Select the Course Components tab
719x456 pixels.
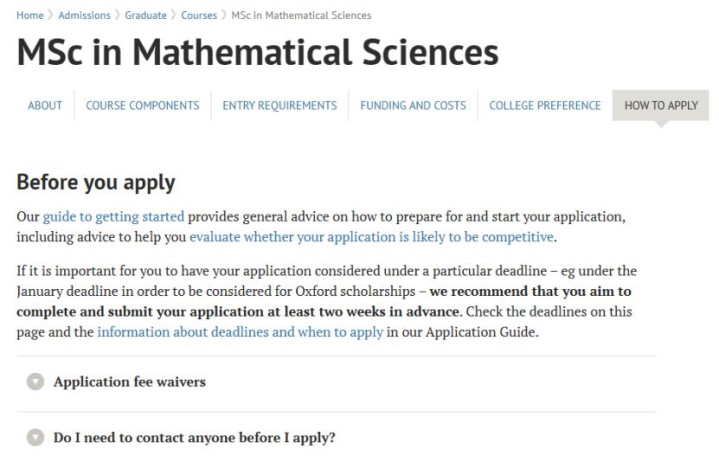(142, 105)
